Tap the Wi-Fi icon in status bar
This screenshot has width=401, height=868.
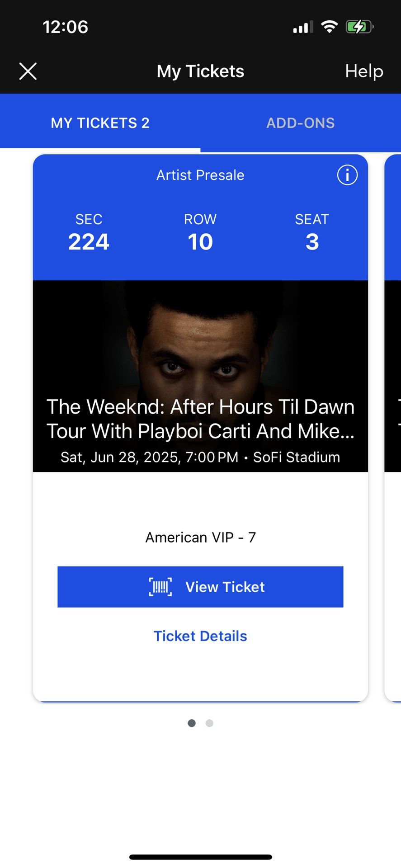pyautogui.click(x=330, y=27)
